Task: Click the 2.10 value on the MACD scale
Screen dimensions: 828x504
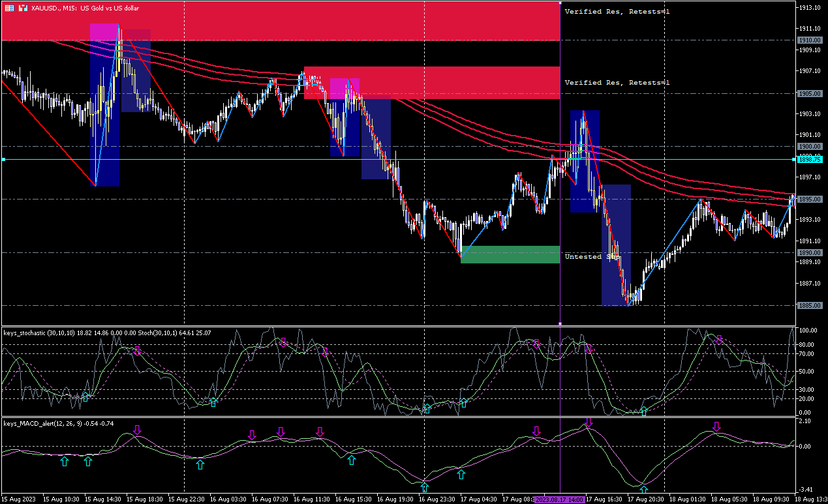Action: click(x=806, y=421)
